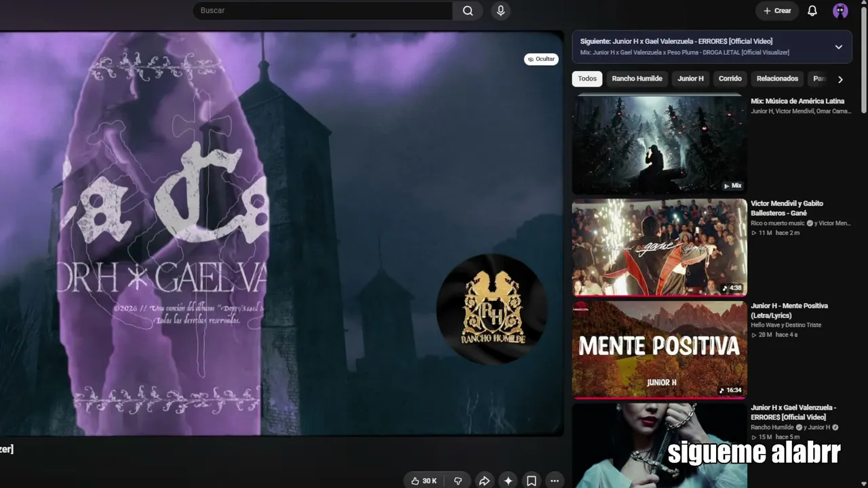Viewport: 868px width, 488px height.
Task: Click the DROGA LETAL [Official Visualizer] mix line
Action: (685, 52)
